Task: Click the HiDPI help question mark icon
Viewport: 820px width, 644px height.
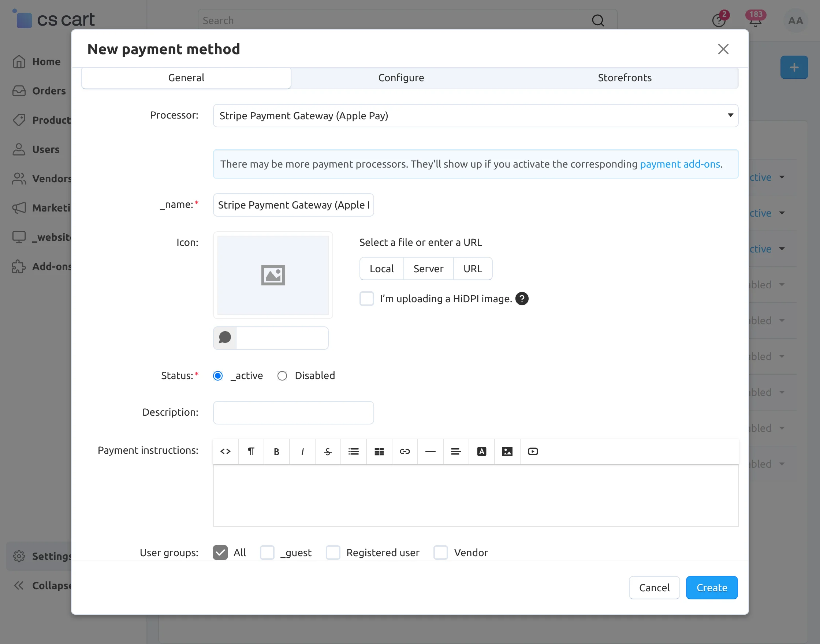Action: [522, 299]
